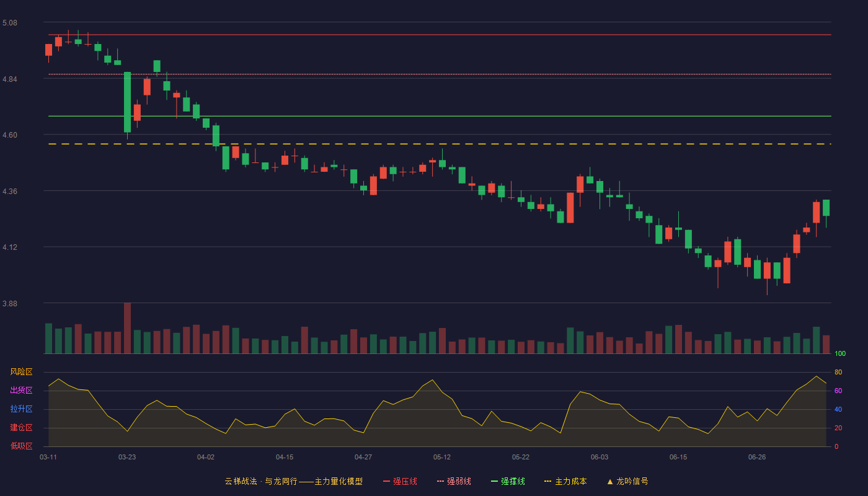This screenshot has height=496, width=868.
Task: Click the 05-12 date label
Action: (x=442, y=457)
